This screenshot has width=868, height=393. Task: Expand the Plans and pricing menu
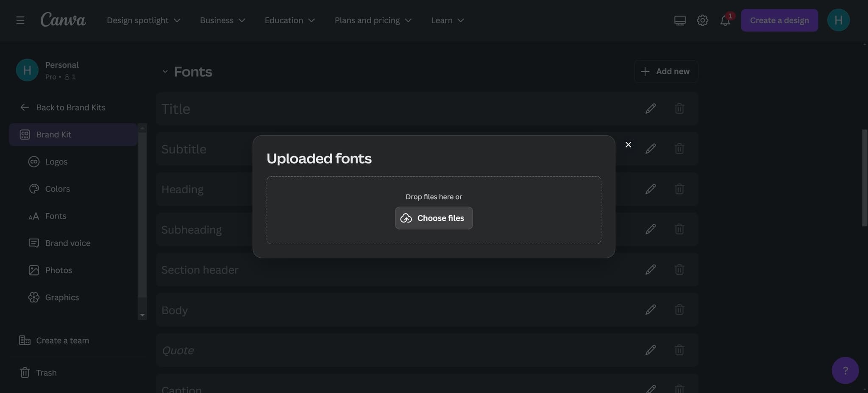click(x=372, y=20)
